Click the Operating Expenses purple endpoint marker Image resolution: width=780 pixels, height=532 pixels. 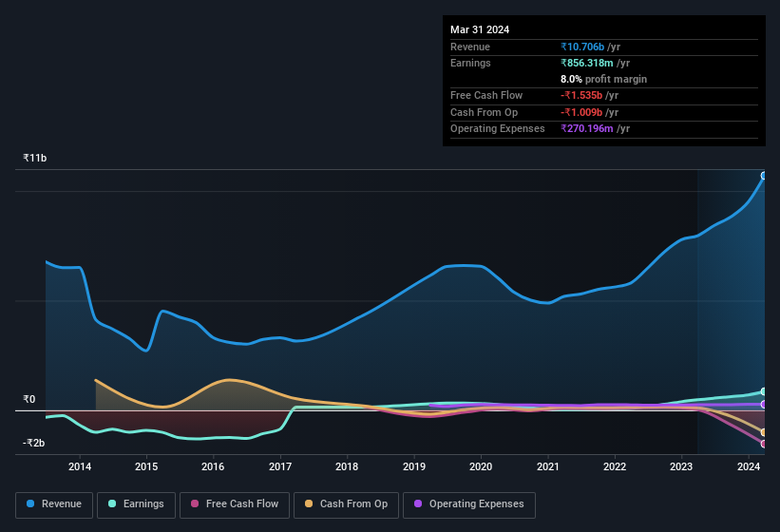[x=764, y=404]
